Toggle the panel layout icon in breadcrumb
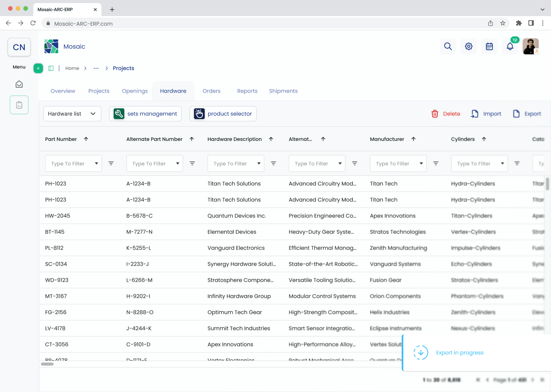The height and width of the screenshot is (392, 551). click(x=51, y=68)
